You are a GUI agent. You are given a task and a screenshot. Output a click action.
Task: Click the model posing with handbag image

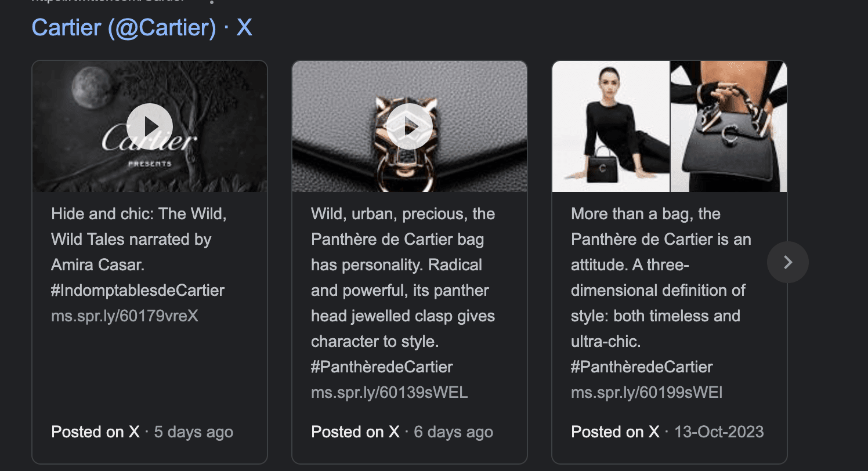610,126
